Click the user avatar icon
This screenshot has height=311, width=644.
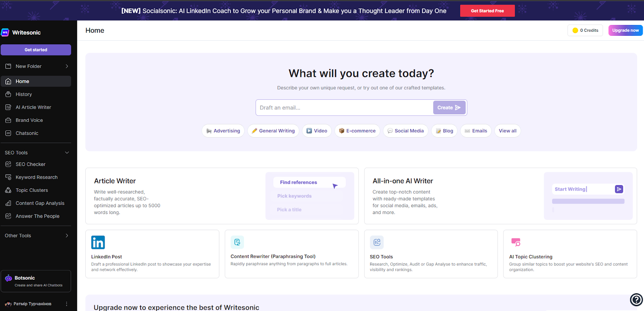point(8,304)
